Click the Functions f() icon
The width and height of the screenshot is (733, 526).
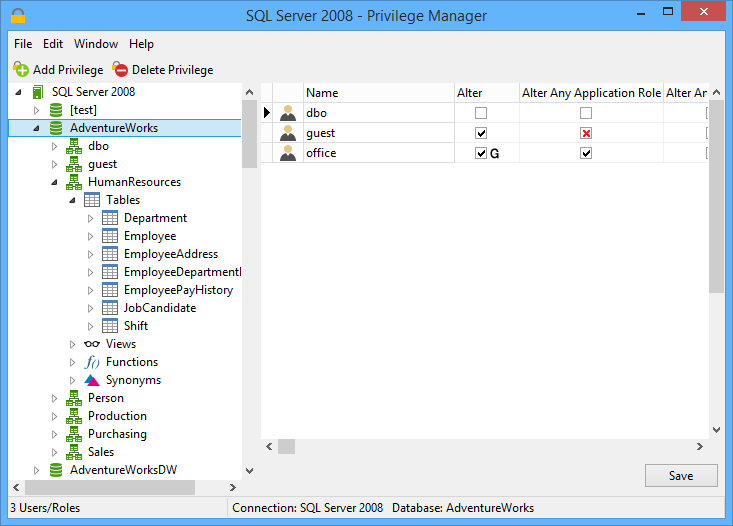click(92, 362)
